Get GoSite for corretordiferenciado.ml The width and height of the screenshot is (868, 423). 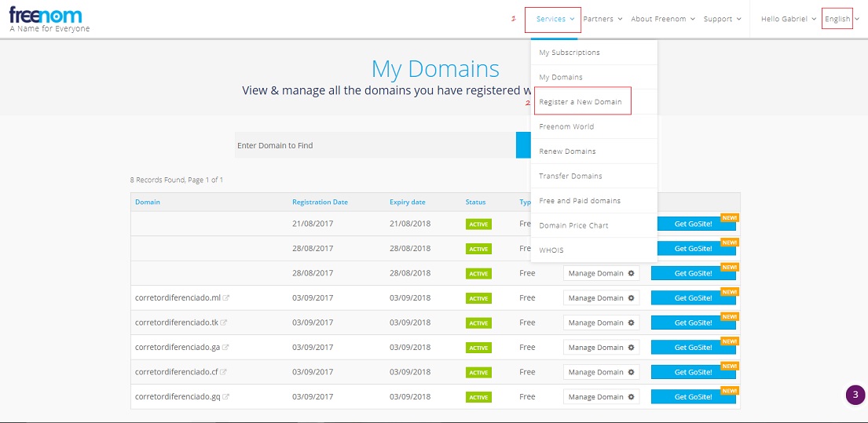click(x=693, y=298)
